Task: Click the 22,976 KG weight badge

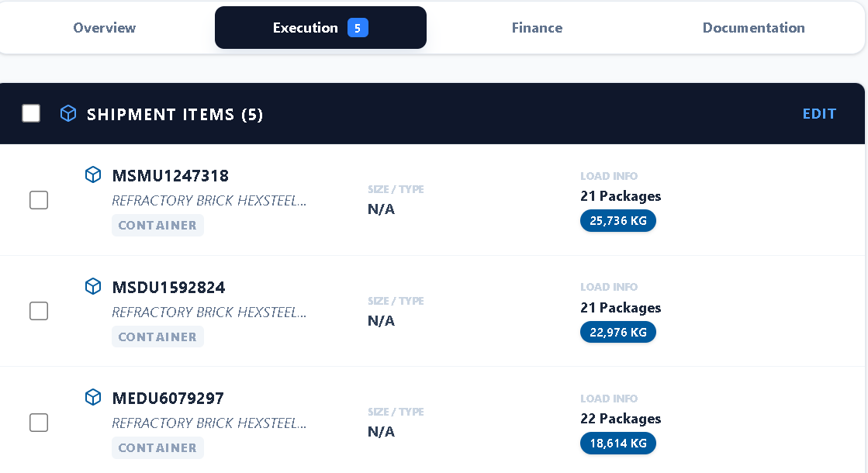Action: 618,332
